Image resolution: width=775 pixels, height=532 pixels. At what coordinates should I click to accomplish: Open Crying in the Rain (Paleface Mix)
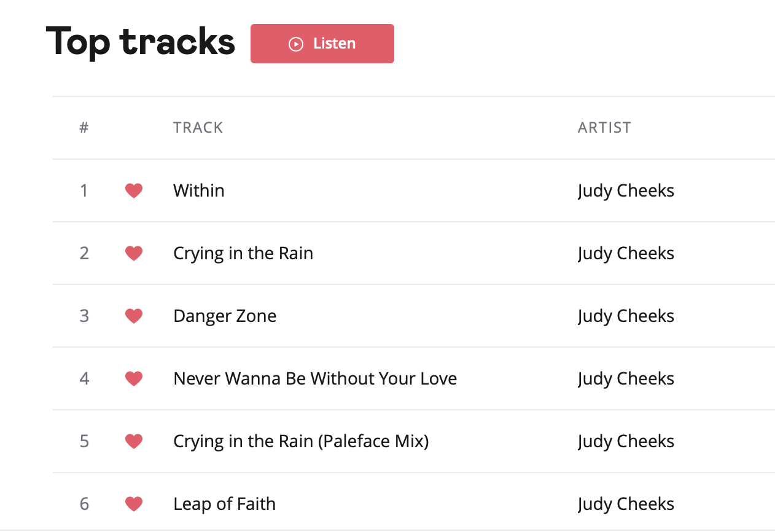301,441
